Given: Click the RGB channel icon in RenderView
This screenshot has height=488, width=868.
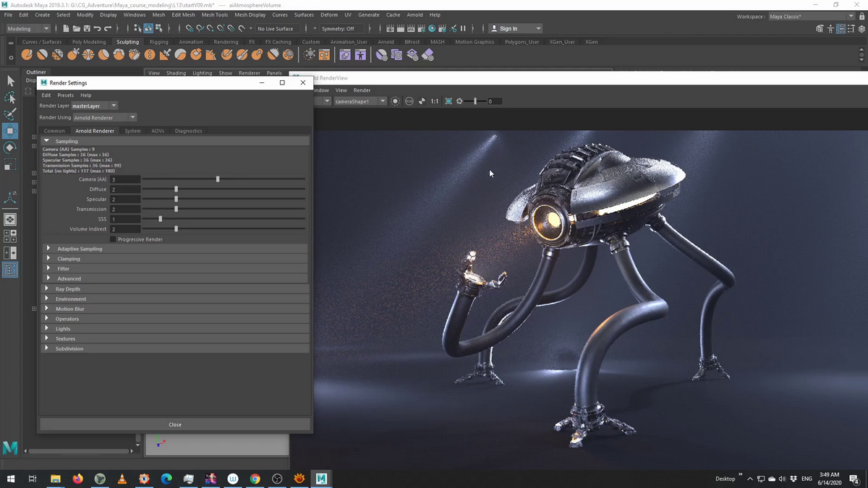Looking at the screenshot, I should click(x=409, y=101).
